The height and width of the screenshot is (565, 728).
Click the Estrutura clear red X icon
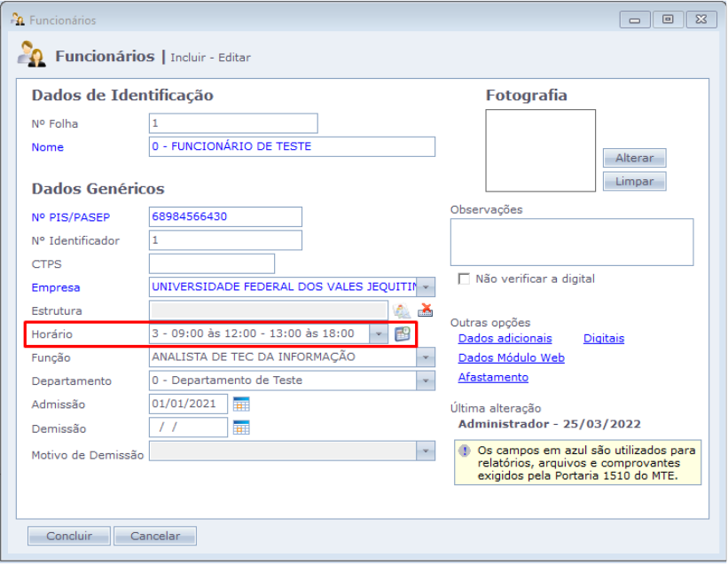[425, 310]
